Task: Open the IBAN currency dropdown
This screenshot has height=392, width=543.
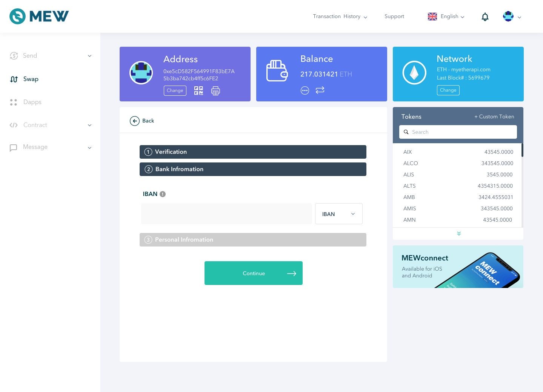Action: [338, 214]
